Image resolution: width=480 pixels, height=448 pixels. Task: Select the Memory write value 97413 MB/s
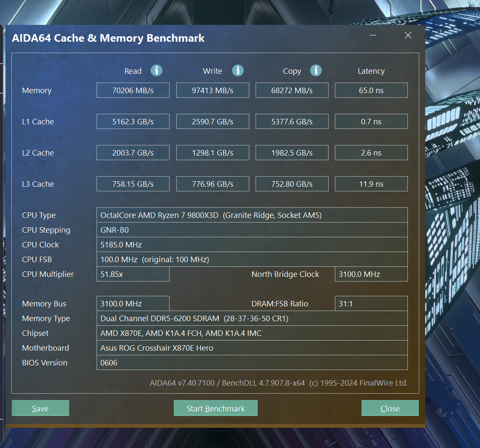point(213,90)
